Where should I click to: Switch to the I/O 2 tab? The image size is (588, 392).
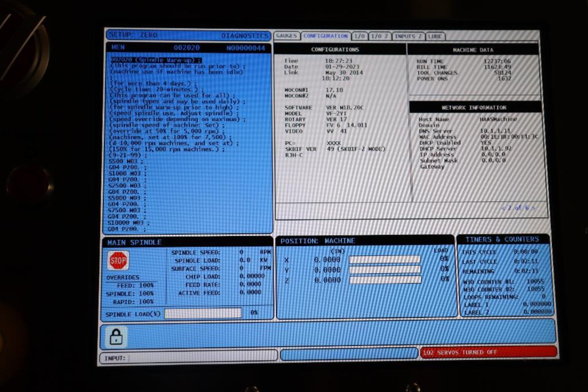click(379, 36)
